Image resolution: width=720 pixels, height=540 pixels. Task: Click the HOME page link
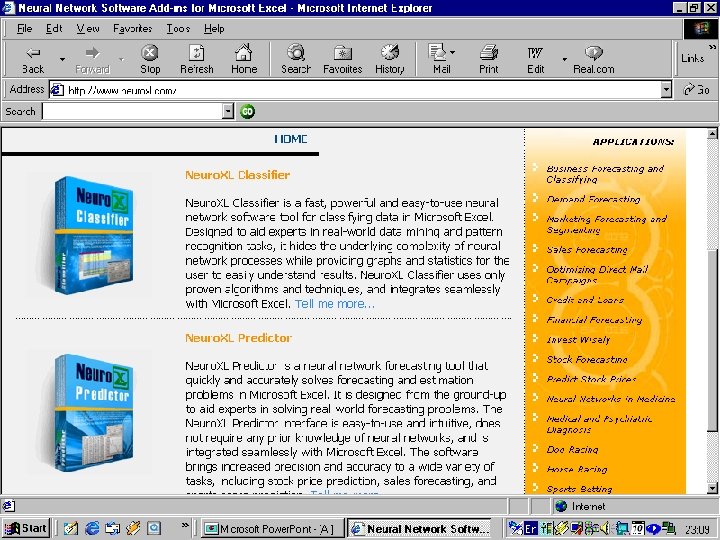pyautogui.click(x=291, y=139)
